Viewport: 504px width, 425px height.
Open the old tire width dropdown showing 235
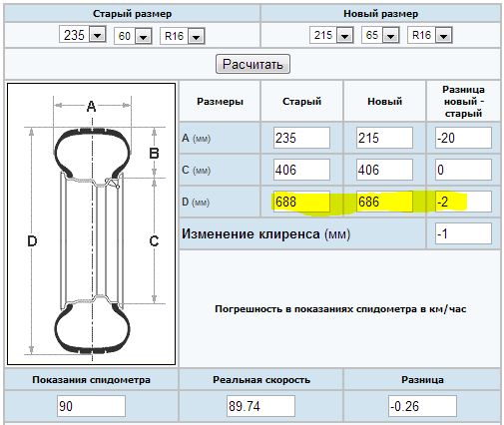pyautogui.click(x=83, y=35)
